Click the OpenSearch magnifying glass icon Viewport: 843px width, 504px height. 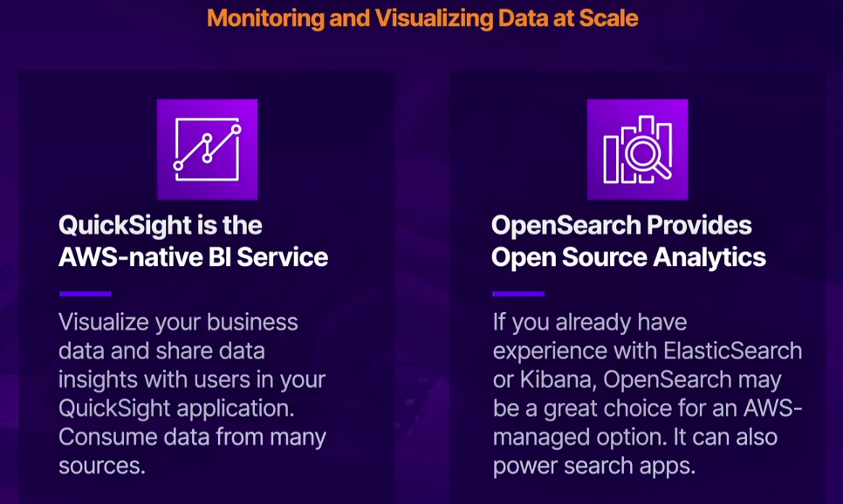(x=637, y=149)
